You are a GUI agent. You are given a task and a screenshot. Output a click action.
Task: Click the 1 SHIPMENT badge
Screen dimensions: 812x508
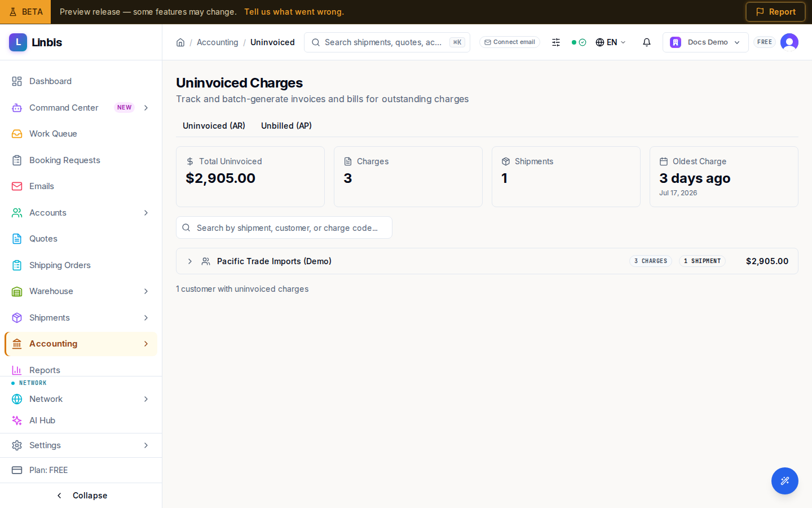tap(702, 261)
